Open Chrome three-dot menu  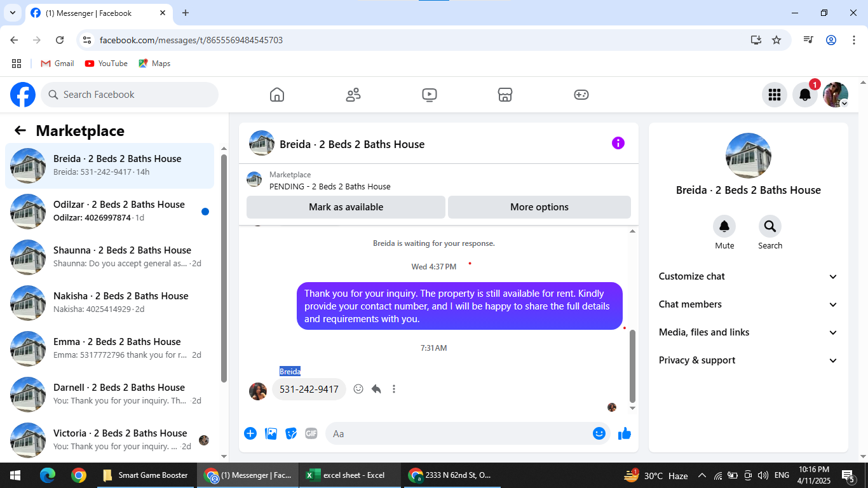pyautogui.click(x=853, y=40)
